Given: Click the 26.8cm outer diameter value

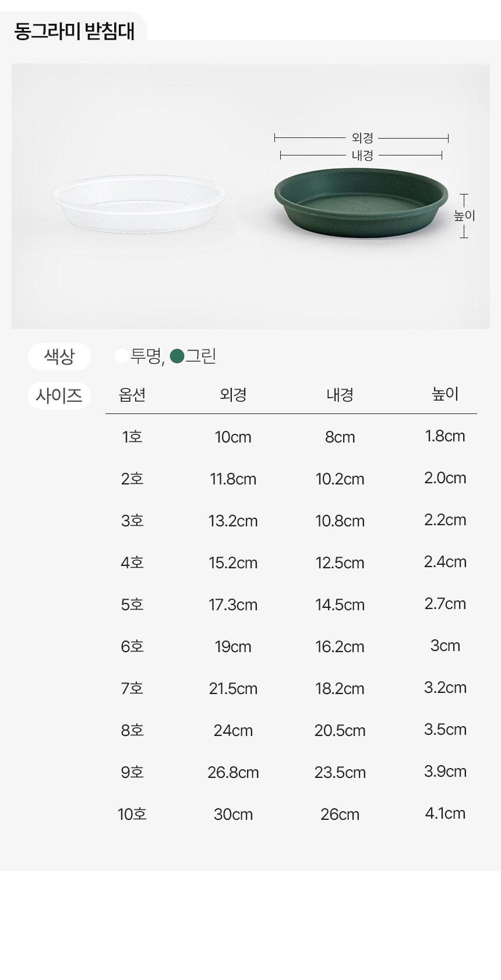Looking at the screenshot, I should [233, 772].
